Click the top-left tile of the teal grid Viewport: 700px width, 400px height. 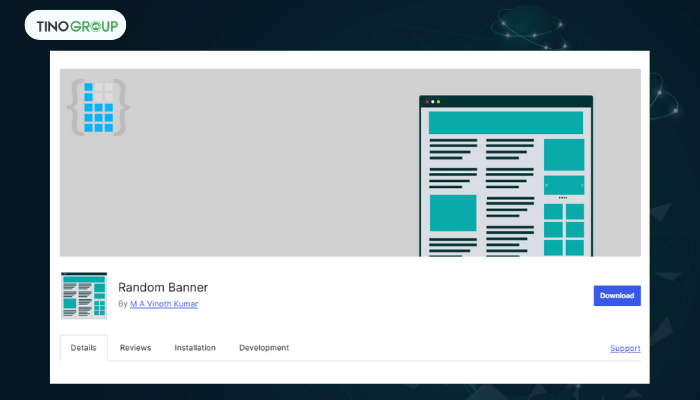click(552, 211)
